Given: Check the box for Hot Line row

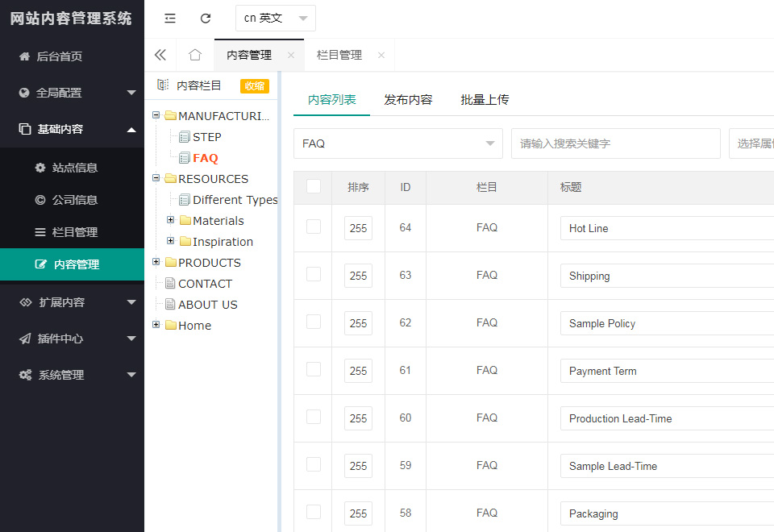Looking at the screenshot, I should [x=314, y=227].
